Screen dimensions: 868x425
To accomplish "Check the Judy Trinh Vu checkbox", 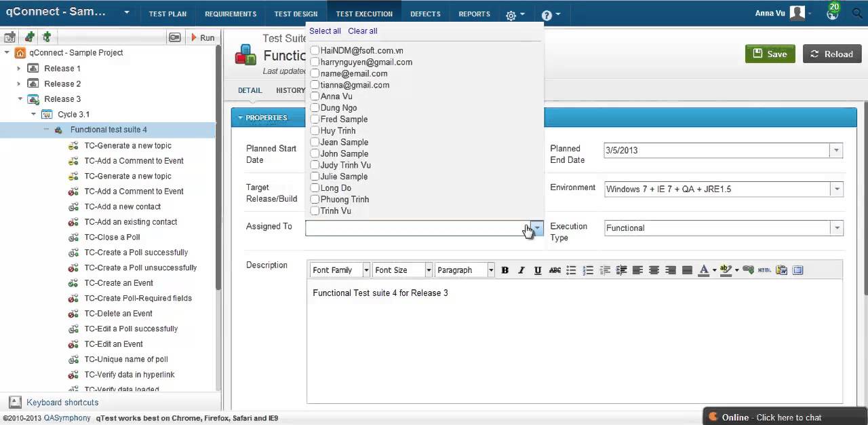I will tap(315, 165).
